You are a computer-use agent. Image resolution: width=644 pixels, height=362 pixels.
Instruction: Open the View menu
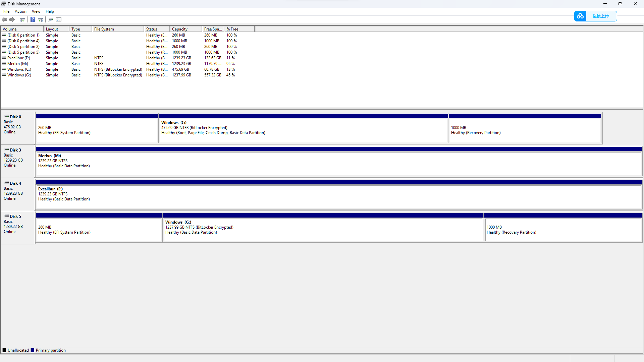[36, 11]
